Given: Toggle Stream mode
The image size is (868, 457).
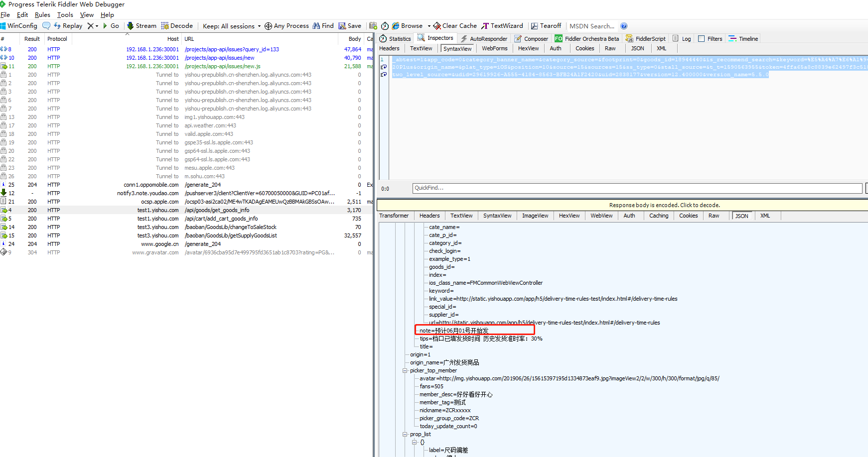Looking at the screenshot, I should pyautogui.click(x=142, y=26).
